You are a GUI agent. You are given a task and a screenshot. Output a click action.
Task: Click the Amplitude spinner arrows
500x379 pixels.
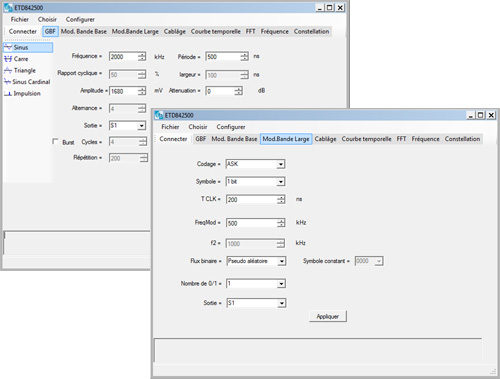142,91
